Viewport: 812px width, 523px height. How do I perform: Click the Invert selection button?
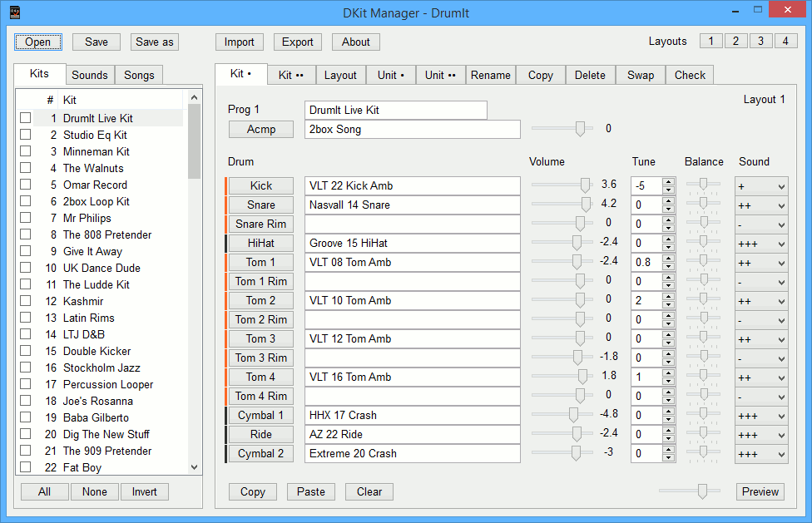(145, 491)
